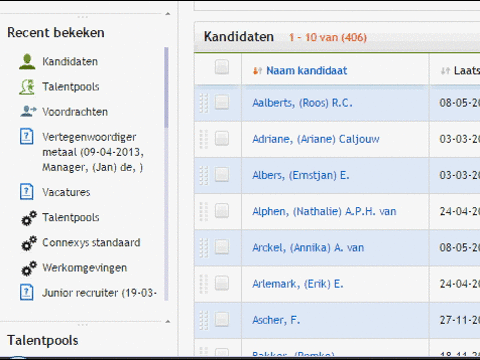Screen dimensions: 480x360
Task: Open Kandidaten person icon in Recent bekeken
Action: tap(27, 62)
